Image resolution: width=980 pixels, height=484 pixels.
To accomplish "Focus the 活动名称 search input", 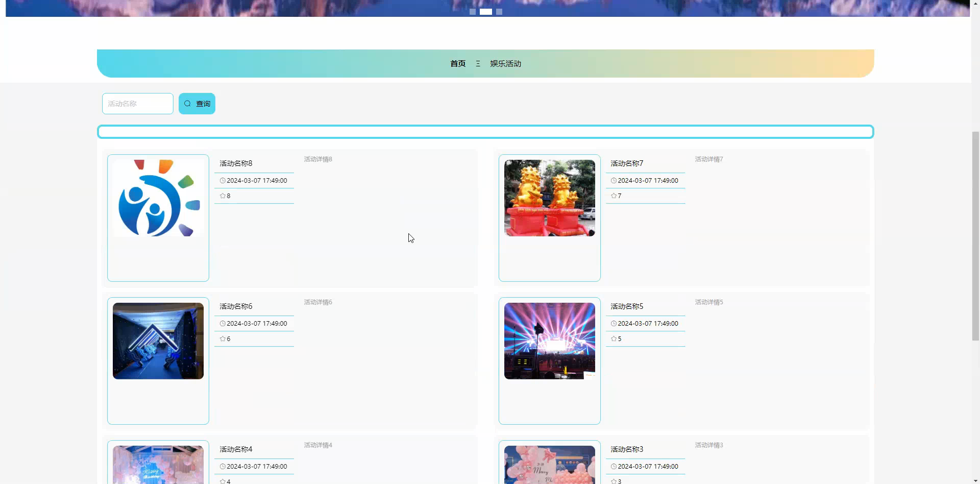I will coord(138,104).
